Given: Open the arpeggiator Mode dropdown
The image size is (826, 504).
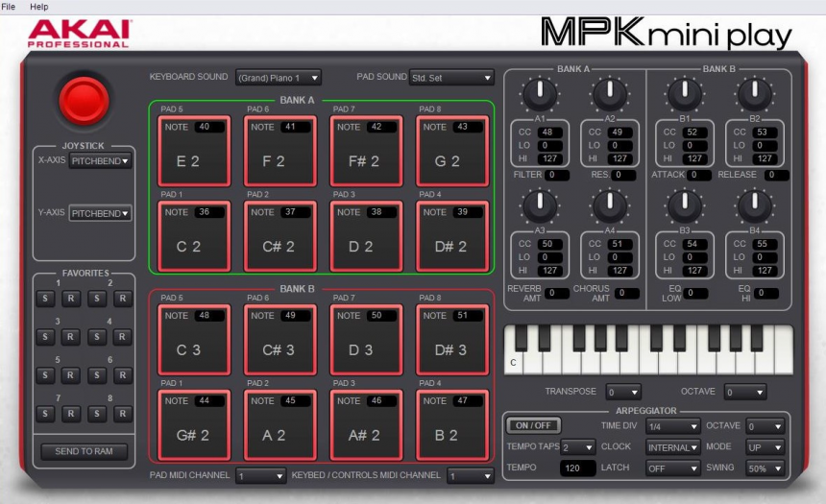Looking at the screenshot, I should [x=765, y=447].
